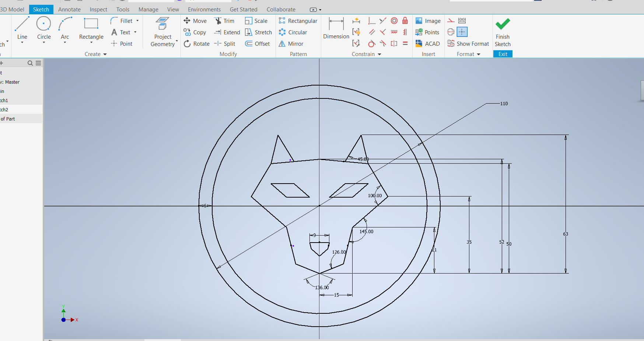Search the model browser with magnifier
The height and width of the screenshot is (341, 644).
tap(30, 63)
